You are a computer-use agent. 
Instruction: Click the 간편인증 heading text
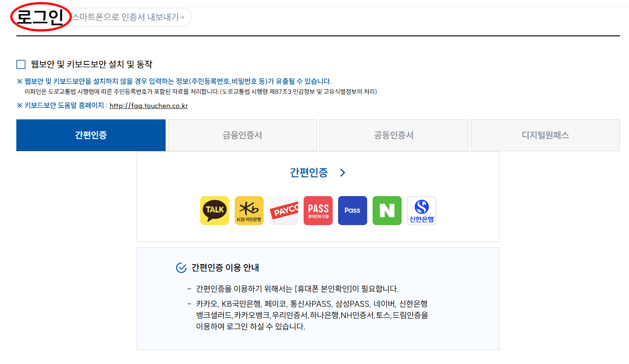(x=310, y=172)
